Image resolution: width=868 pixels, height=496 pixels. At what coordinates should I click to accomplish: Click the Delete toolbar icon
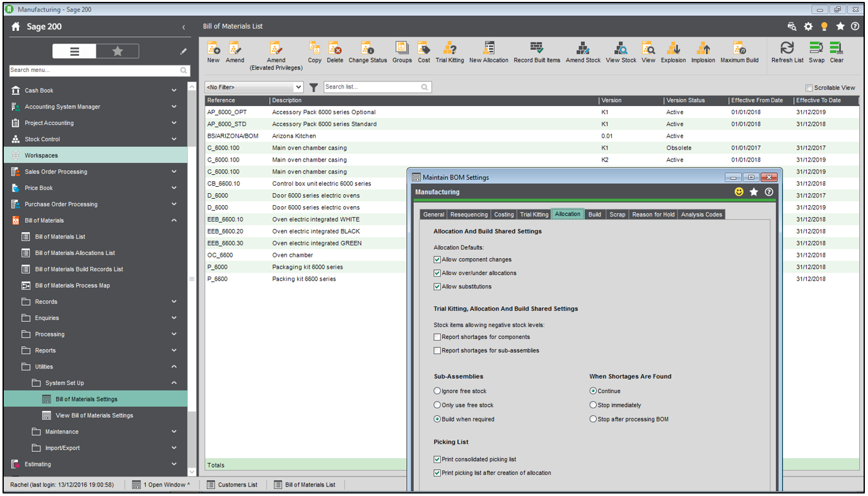point(335,49)
